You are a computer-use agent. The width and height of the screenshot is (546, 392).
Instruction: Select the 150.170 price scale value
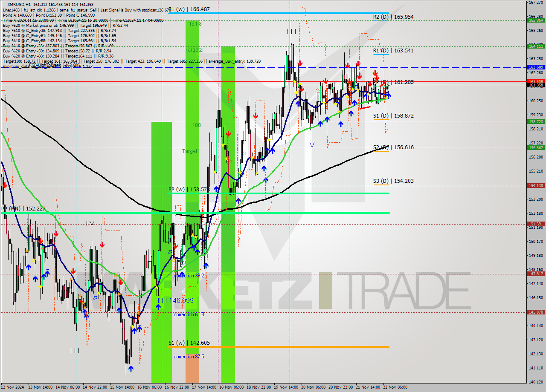pyautogui.click(x=535, y=242)
